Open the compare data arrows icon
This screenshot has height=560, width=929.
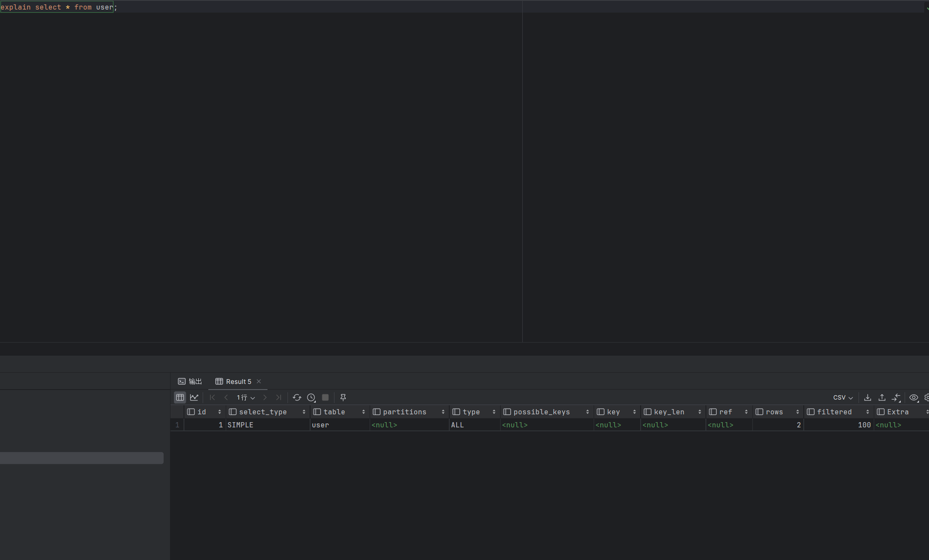point(896,397)
